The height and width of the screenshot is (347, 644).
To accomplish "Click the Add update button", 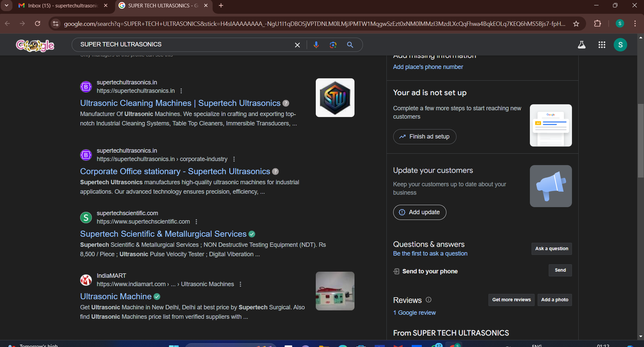I will click(419, 212).
